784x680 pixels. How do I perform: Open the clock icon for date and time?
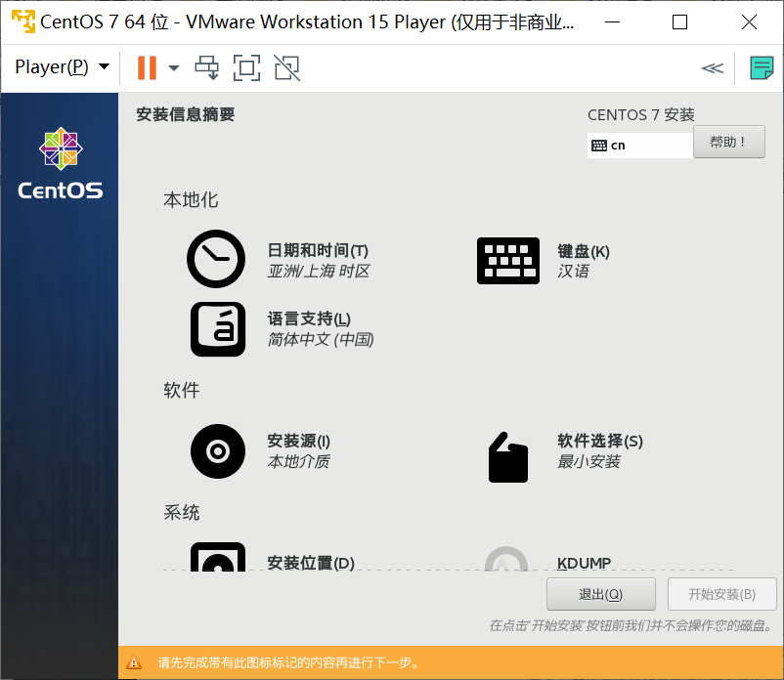point(216,259)
